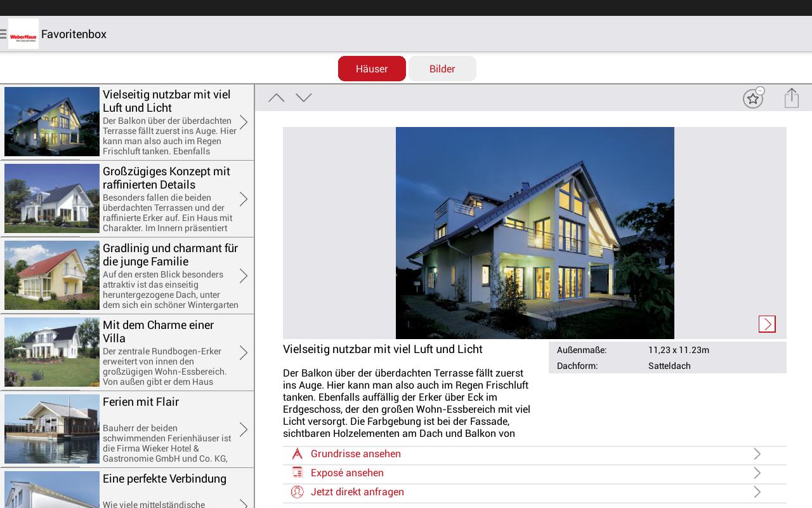The width and height of the screenshot is (812, 508).
Task: Open the hamburger navigation menu
Action: click(x=3, y=34)
